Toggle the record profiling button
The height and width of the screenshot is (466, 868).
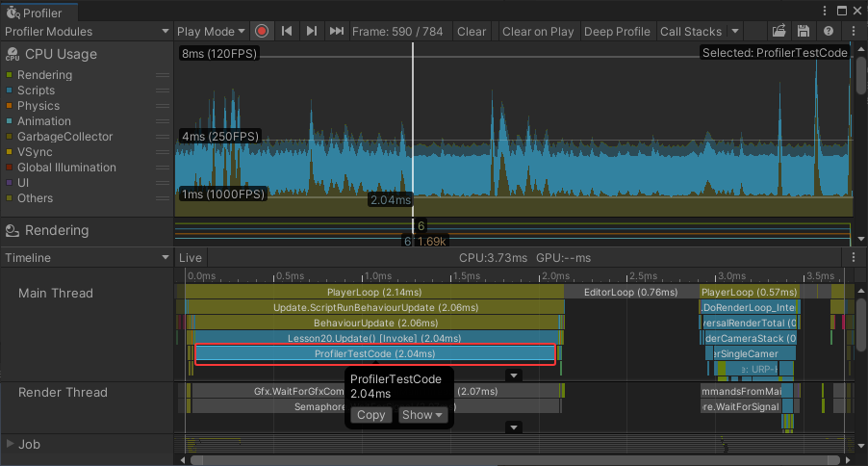[262, 31]
